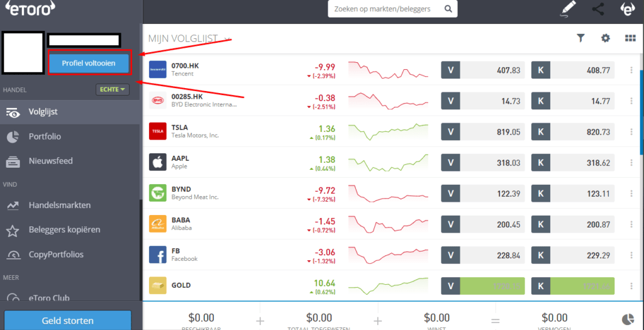Click the Tencent logo icon
The height and width of the screenshot is (330, 644).
coord(158,69)
